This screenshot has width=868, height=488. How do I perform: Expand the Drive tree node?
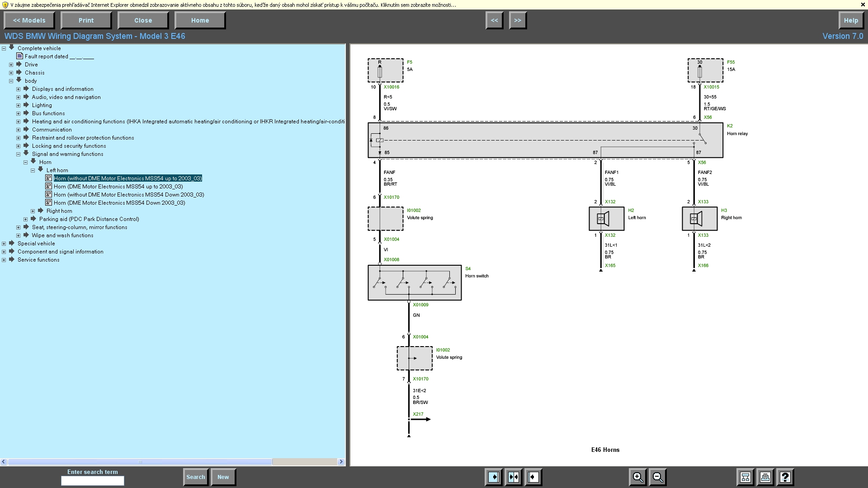(11, 65)
